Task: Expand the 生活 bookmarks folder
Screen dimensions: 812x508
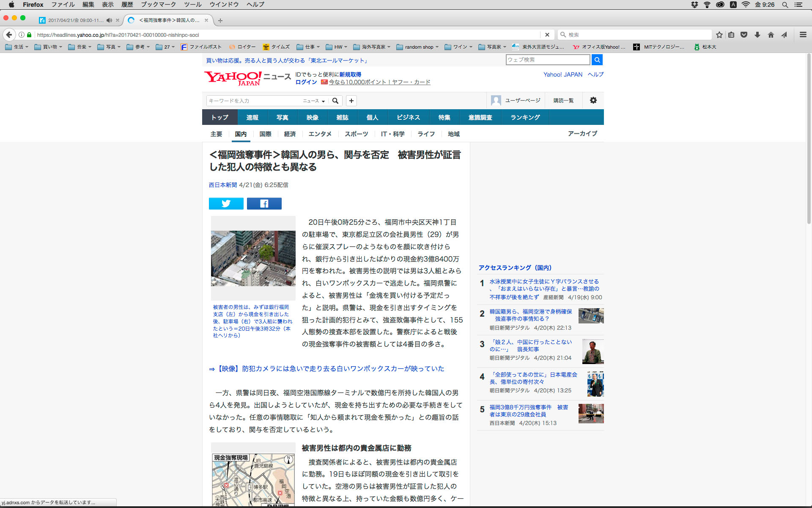Action: click(17, 47)
